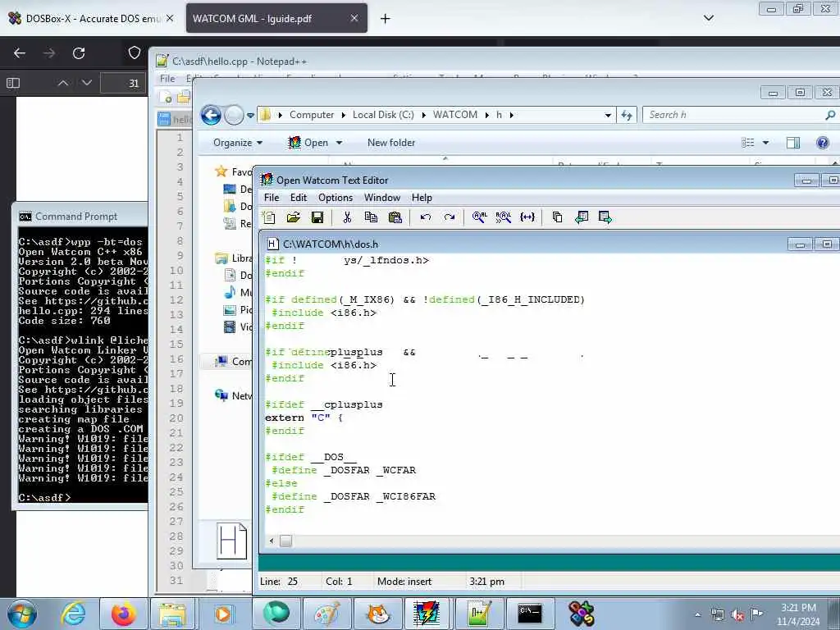Open a new browser tab
The width and height of the screenshot is (840, 630).
coord(386,19)
